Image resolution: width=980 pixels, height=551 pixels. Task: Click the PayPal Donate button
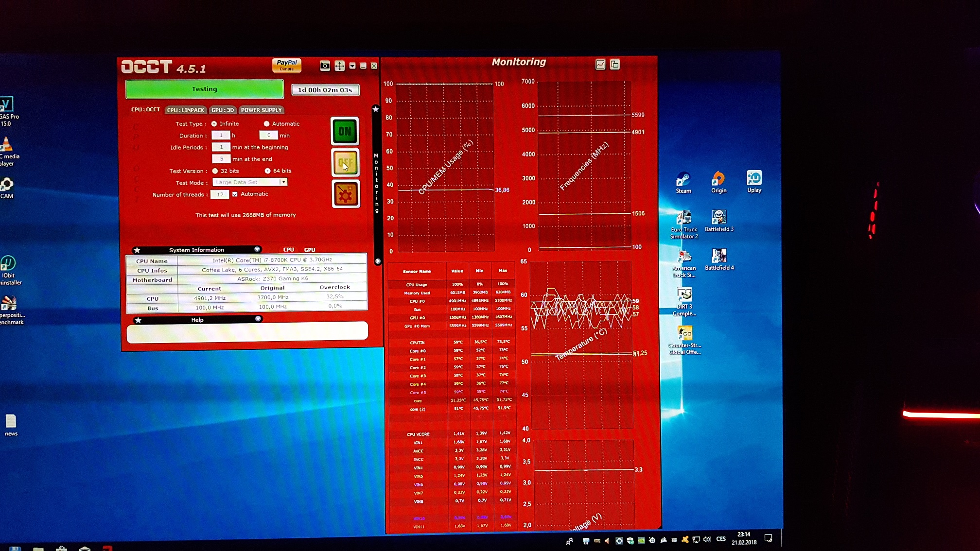point(286,65)
